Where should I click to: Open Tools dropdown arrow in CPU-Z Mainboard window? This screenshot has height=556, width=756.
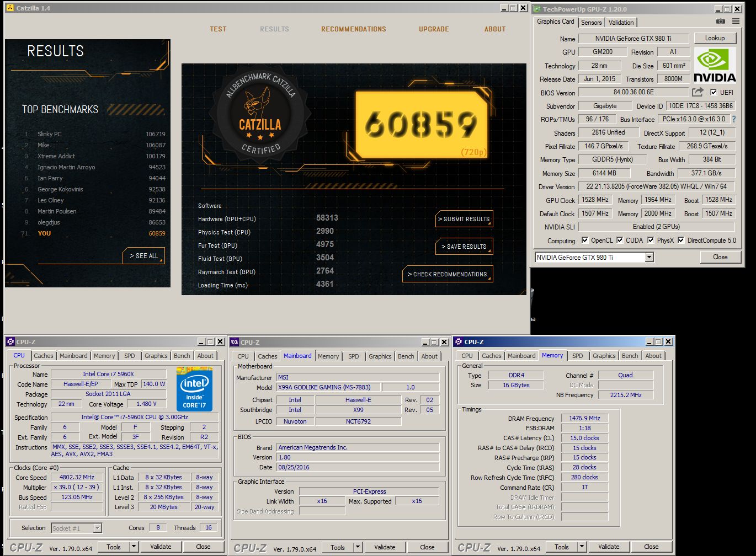[357, 547]
